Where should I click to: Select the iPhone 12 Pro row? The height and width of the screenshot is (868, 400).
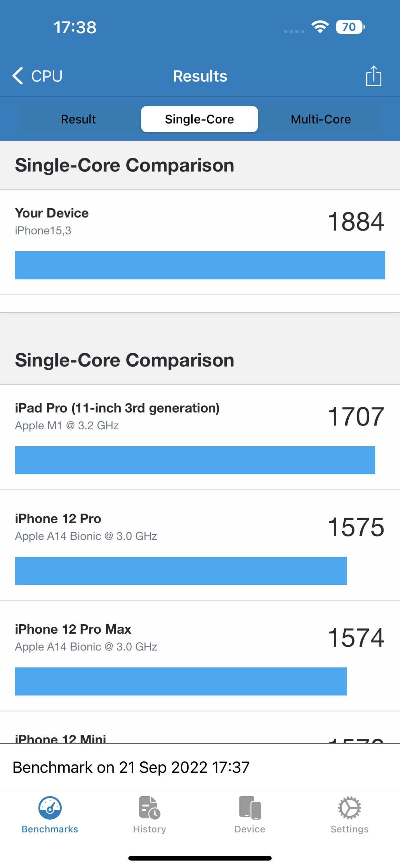pyautogui.click(x=200, y=527)
